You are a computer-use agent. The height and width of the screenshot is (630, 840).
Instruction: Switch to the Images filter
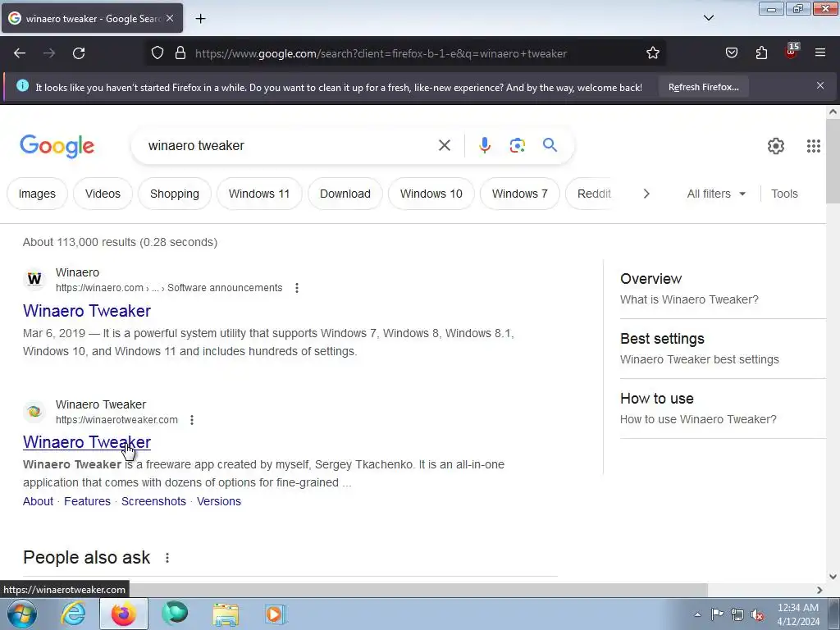point(37,194)
